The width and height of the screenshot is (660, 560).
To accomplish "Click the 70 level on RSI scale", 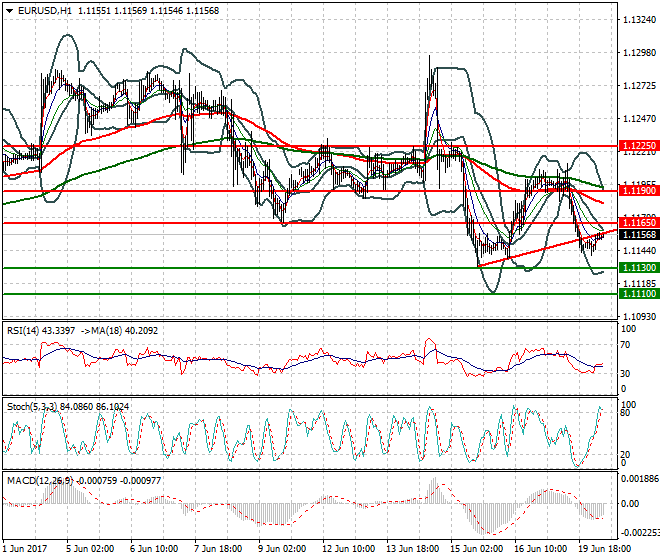I will coord(627,345).
